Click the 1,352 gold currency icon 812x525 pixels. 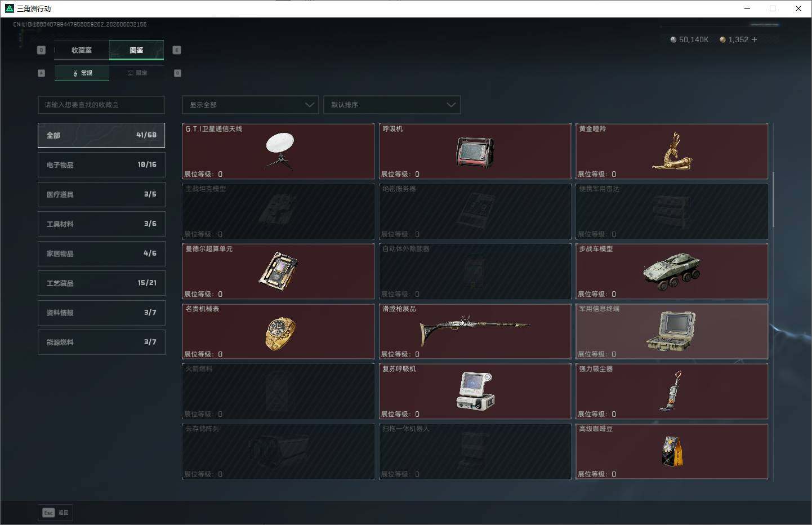[x=722, y=39]
